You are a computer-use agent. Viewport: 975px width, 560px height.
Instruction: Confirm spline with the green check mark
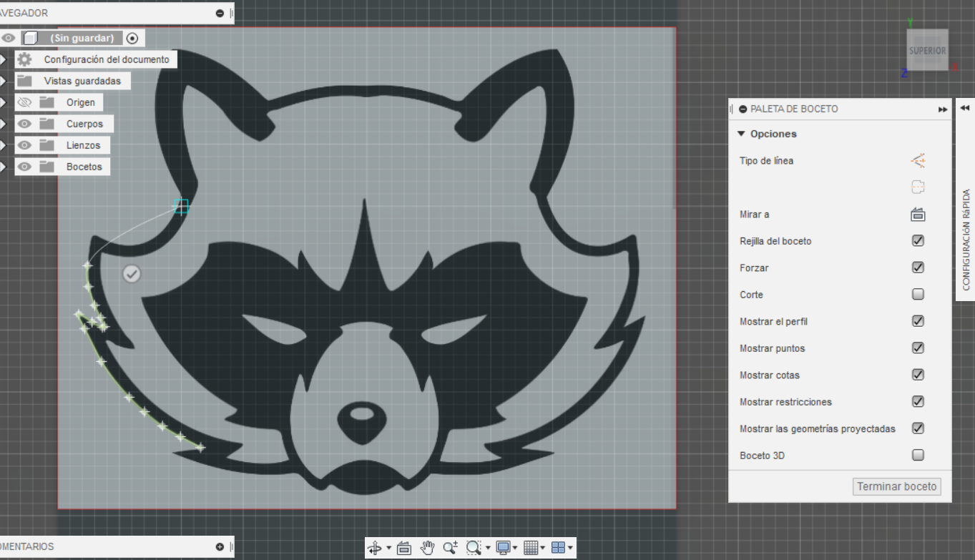132,273
